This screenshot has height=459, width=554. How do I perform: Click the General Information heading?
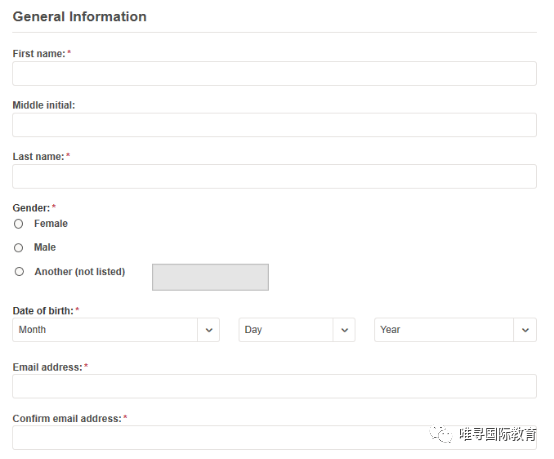(79, 17)
